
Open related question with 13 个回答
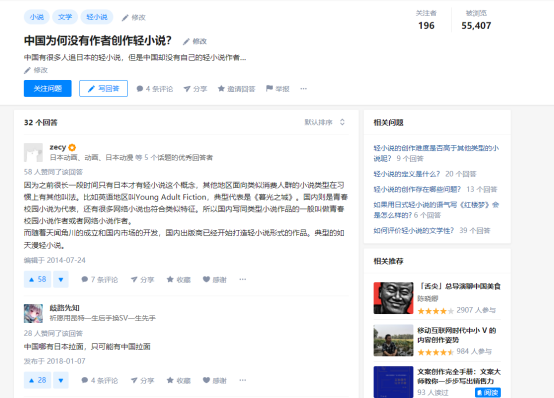tap(417, 189)
